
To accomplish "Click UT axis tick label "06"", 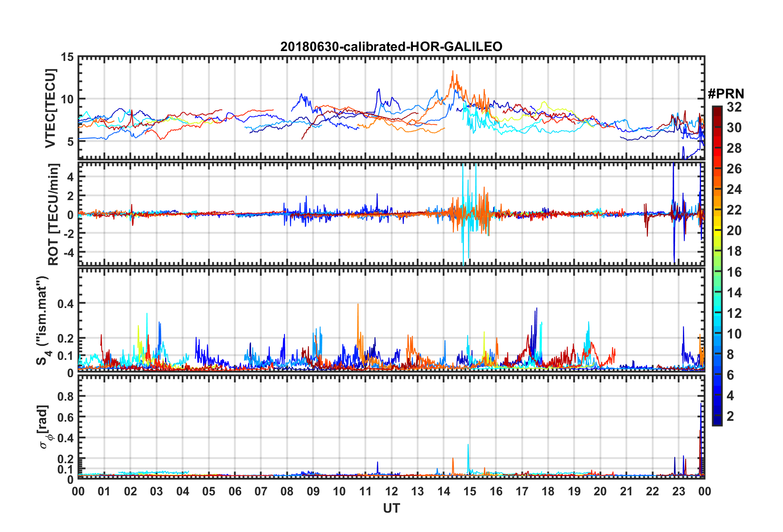I will click(x=235, y=491).
